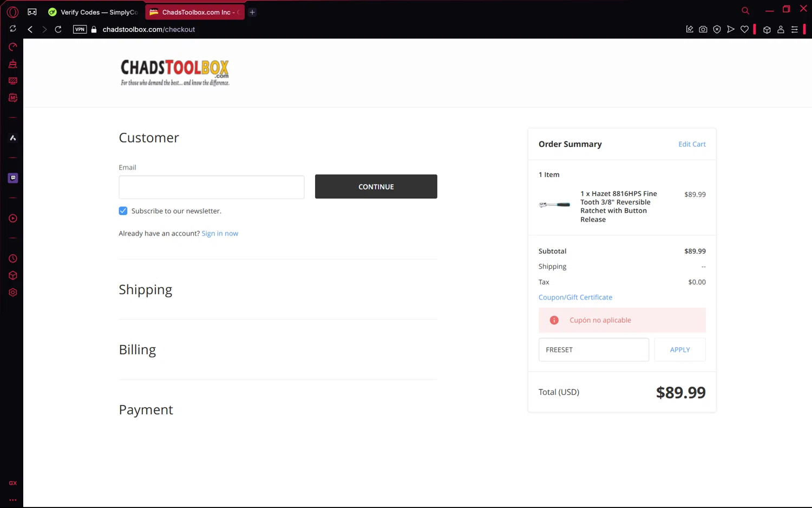Image resolution: width=812 pixels, height=508 pixels.
Task: Go forward with the forward arrow
Action: click(44, 29)
